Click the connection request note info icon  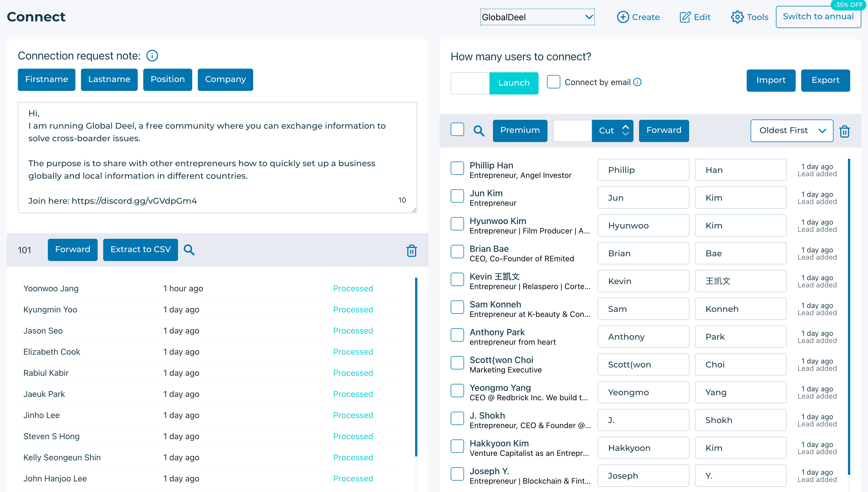152,56
